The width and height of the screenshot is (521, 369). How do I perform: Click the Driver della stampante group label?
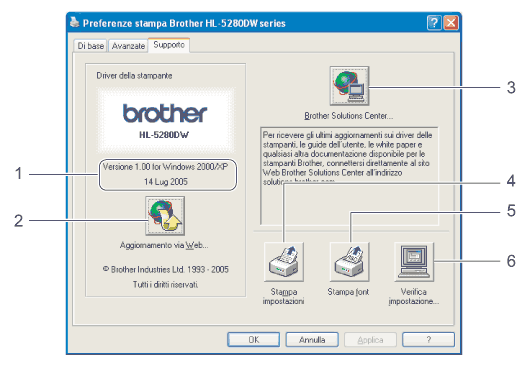pos(134,76)
